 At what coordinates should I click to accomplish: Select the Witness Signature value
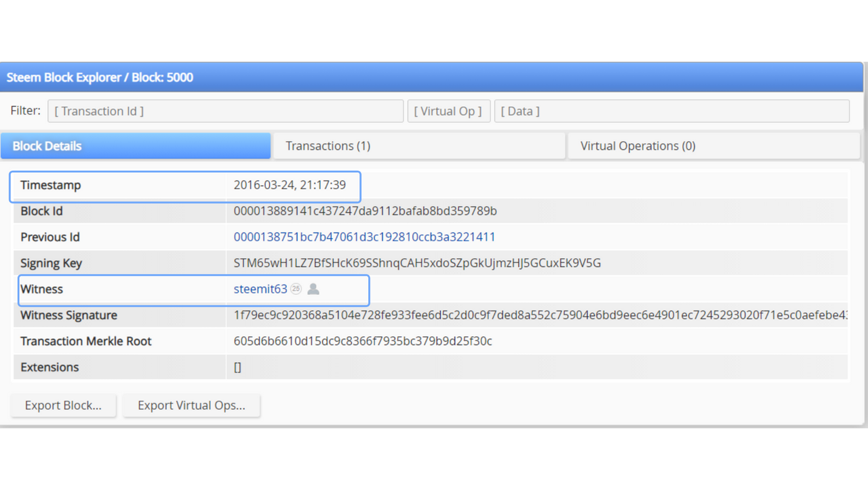pyautogui.click(x=540, y=315)
